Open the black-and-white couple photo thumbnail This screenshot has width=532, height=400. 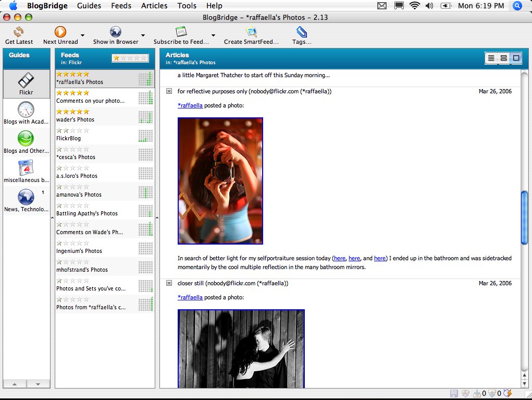[241, 349]
